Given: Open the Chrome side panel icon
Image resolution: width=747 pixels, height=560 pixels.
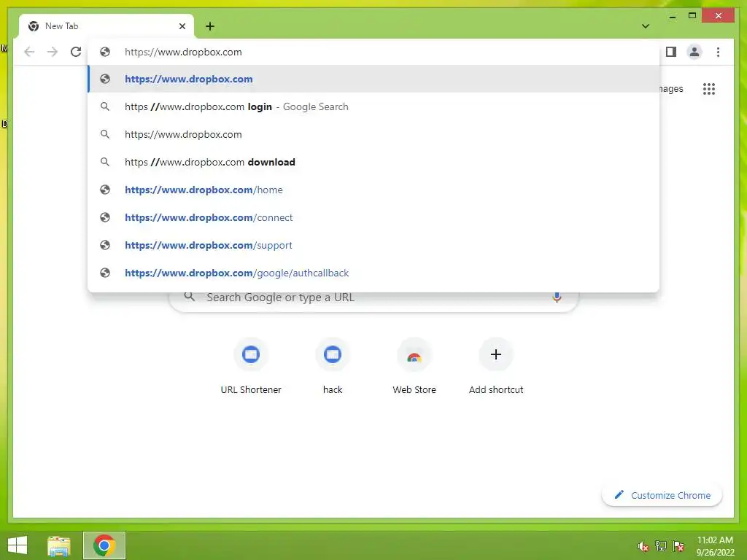Looking at the screenshot, I should coord(671,52).
